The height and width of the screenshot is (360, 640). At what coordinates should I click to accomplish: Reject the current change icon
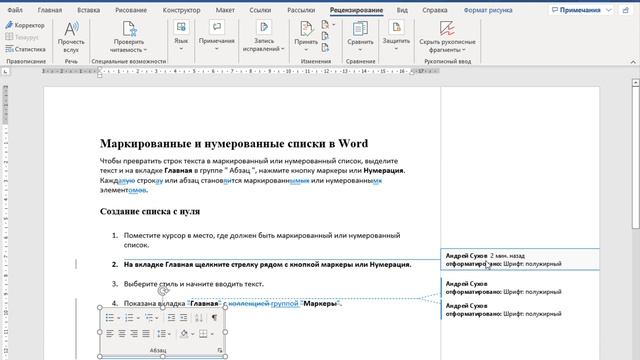coord(325,25)
